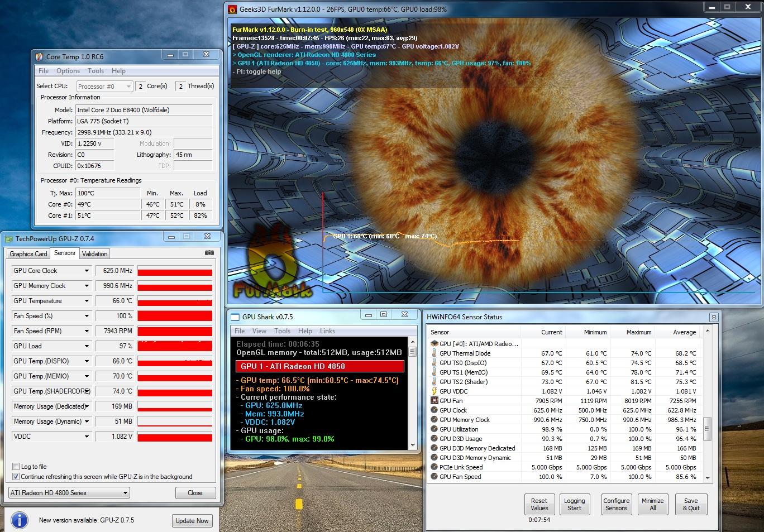
Task: Open the Options menu in Core Temp
Action: point(68,71)
